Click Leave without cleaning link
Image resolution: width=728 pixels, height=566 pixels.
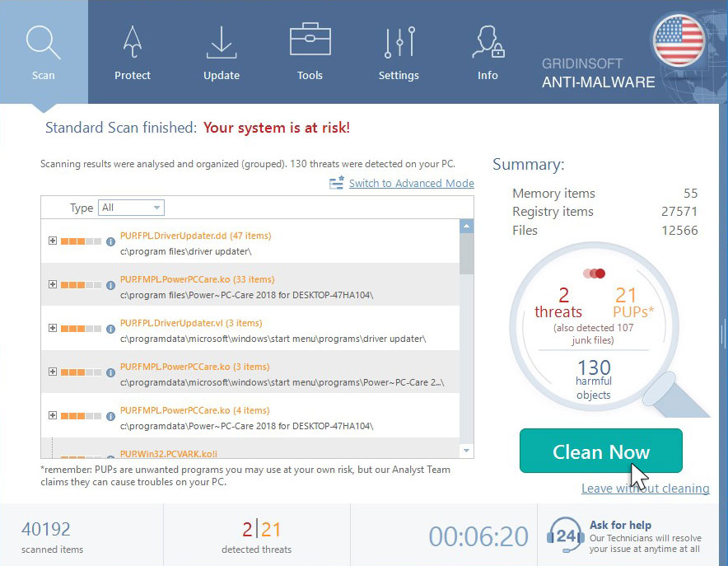(x=646, y=489)
